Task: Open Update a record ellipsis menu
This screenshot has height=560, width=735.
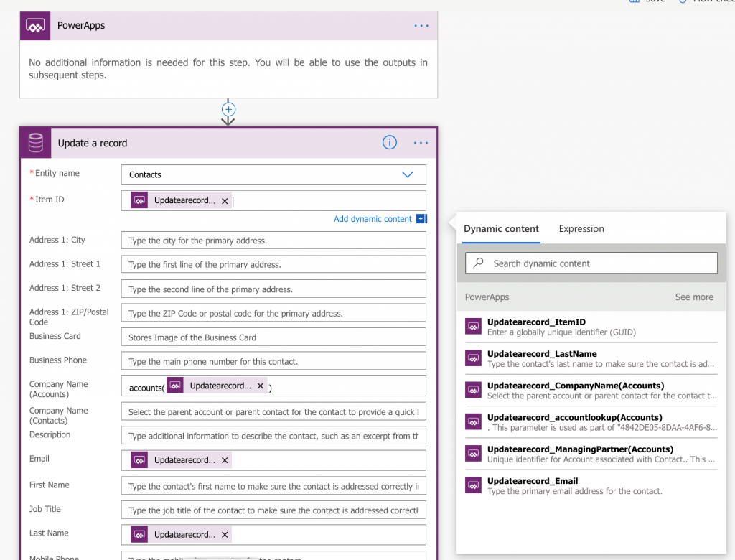Action: 421,143
